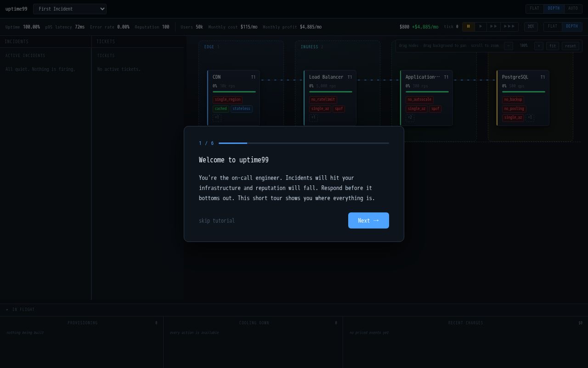
Task: Click the no_autoscale tag on Application
Action: click(x=419, y=100)
